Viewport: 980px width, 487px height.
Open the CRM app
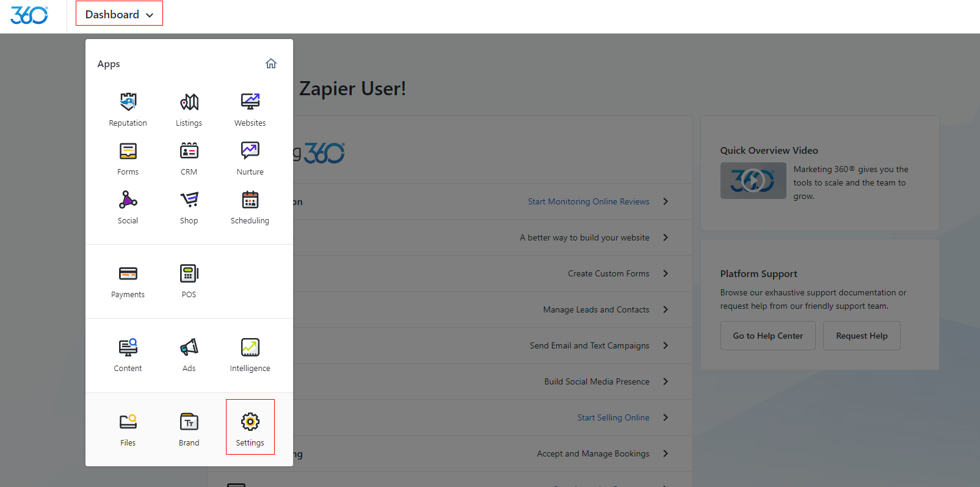point(189,159)
